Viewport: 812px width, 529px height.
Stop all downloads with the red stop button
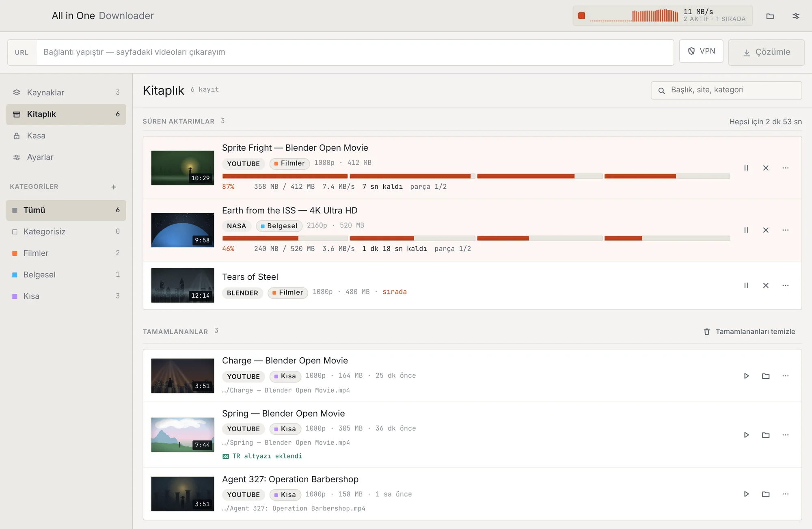581,16
